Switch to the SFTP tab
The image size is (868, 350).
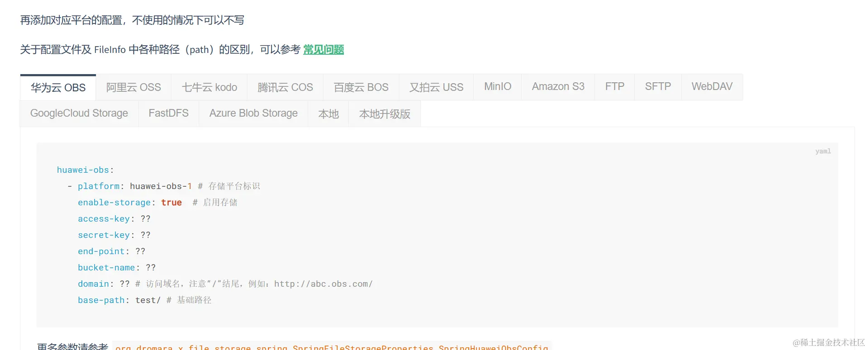(658, 86)
